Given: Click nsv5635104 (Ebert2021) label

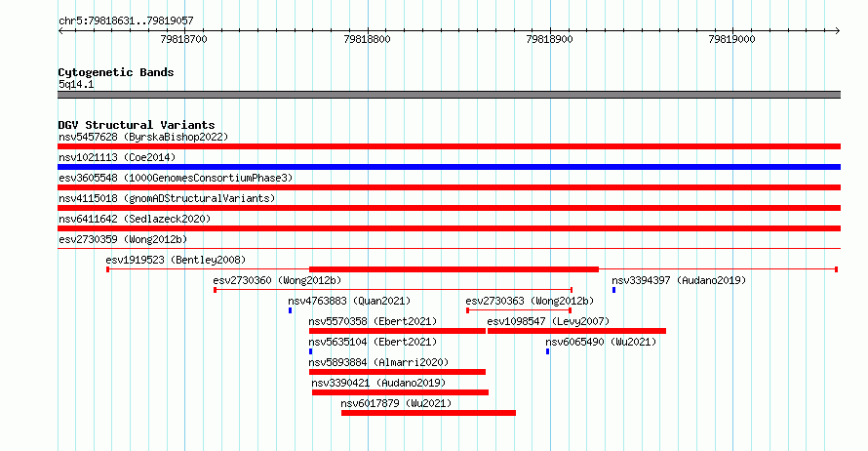Looking at the screenshot, I should pyautogui.click(x=373, y=342).
